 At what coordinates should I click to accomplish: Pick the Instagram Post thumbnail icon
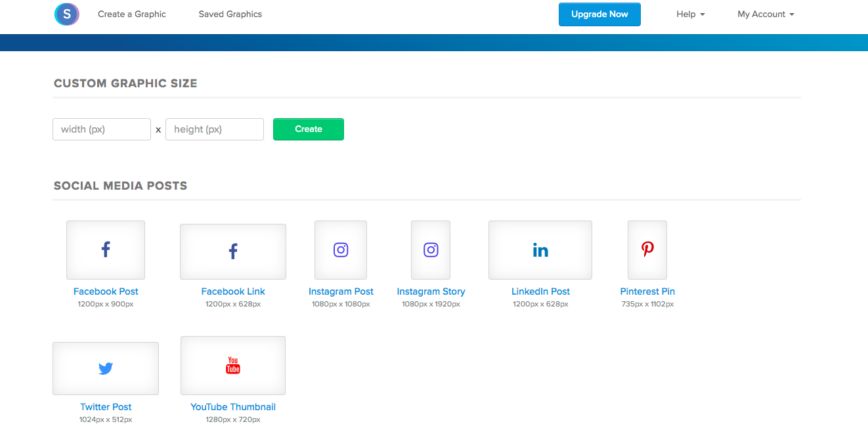(341, 250)
